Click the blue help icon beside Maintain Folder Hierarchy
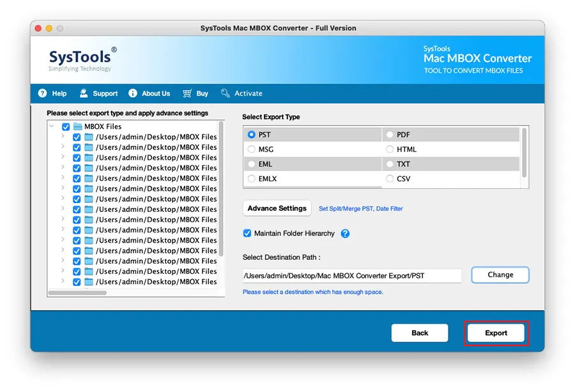Screen dimensions: 575x392 point(345,234)
